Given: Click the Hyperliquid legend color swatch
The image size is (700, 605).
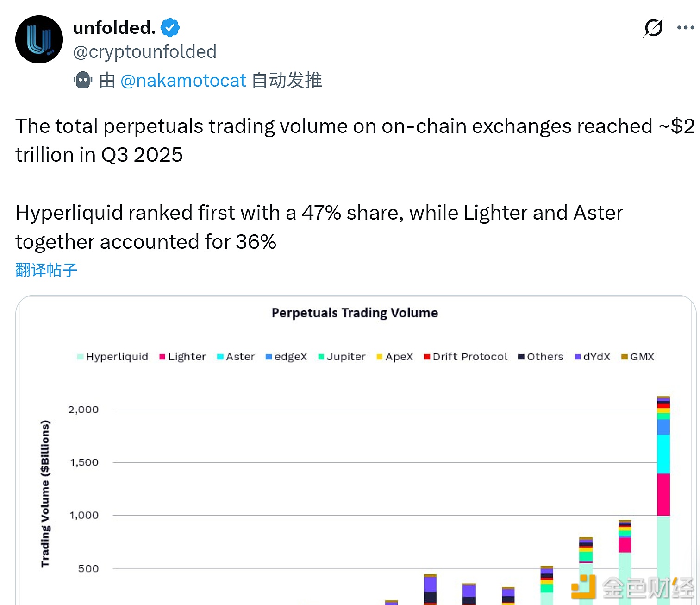Looking at the screenshot, I should [80, 357].
